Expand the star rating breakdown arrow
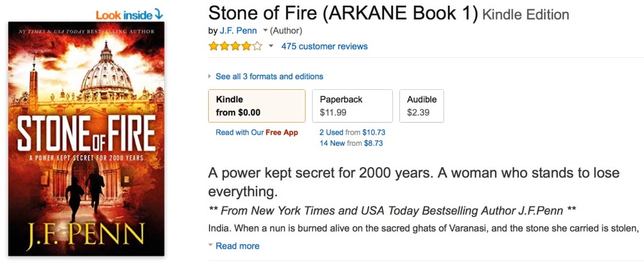 pyautogui.click(x=271, y=46)
